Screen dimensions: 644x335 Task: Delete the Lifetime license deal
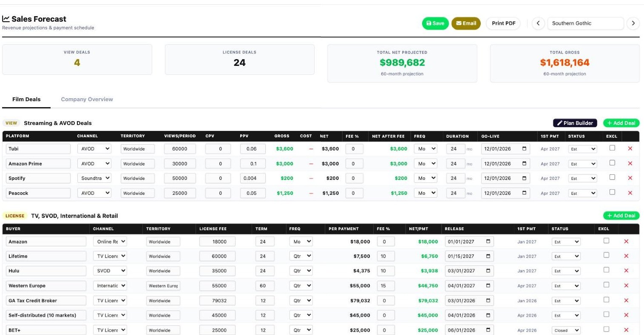[626, 256]
